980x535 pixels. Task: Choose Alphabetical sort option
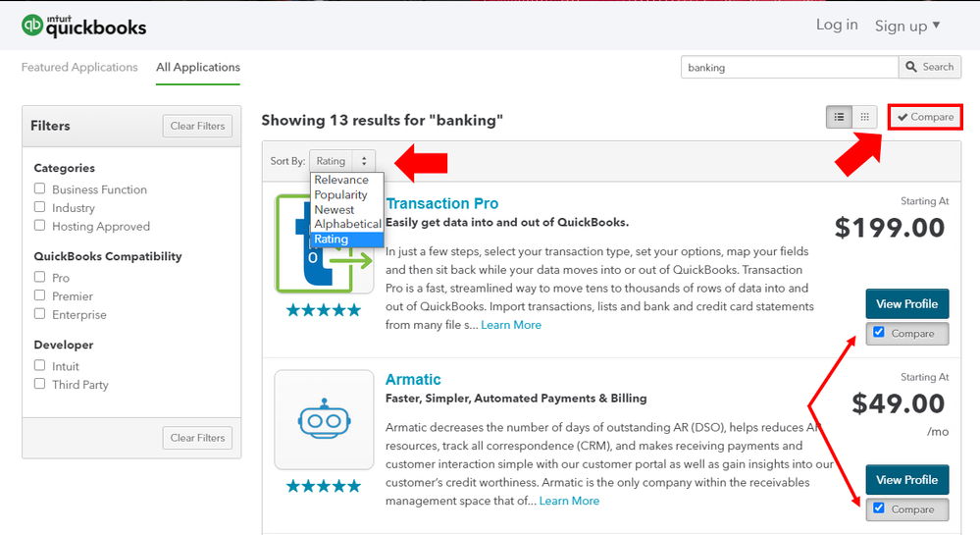[347, 224]
